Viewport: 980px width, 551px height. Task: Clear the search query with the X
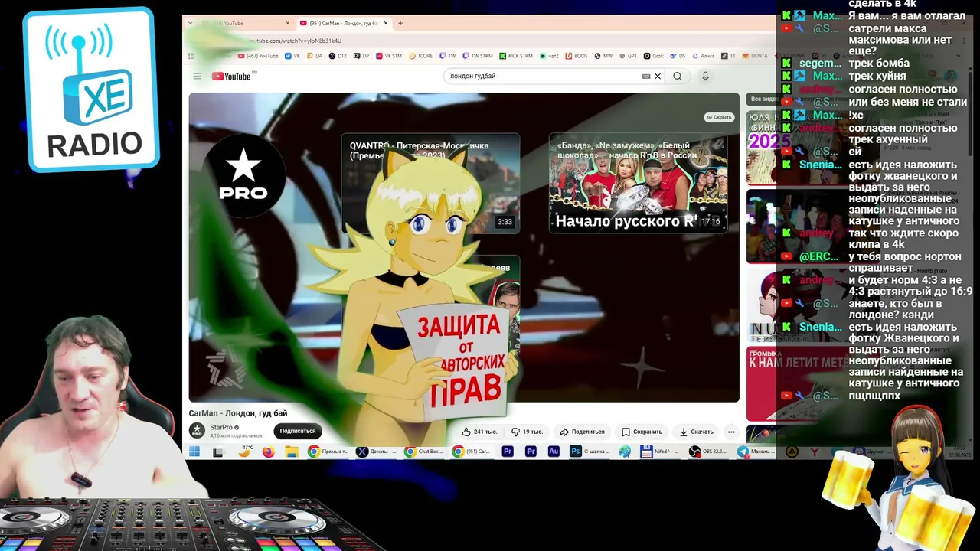point(657,76)
